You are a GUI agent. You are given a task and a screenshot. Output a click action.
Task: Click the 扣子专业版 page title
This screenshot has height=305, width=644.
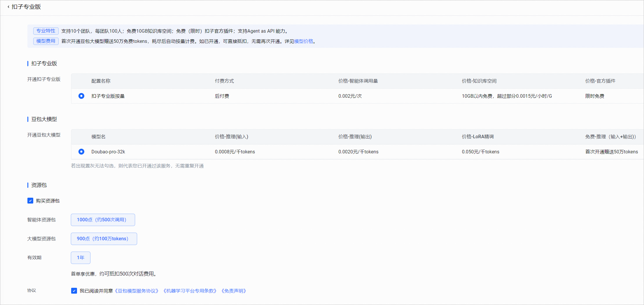(26, 7)
